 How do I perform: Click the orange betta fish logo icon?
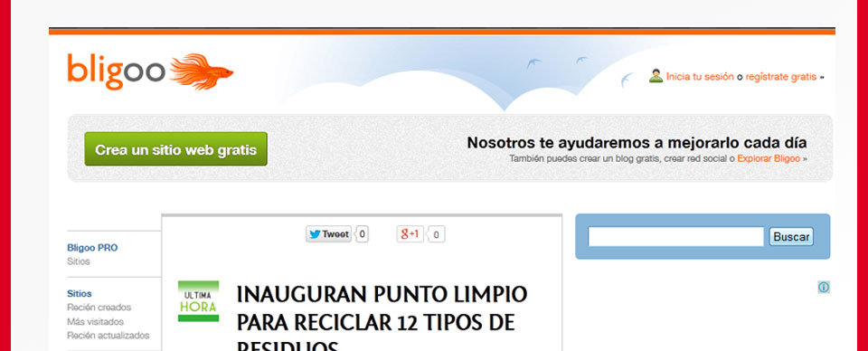point(202,71)
